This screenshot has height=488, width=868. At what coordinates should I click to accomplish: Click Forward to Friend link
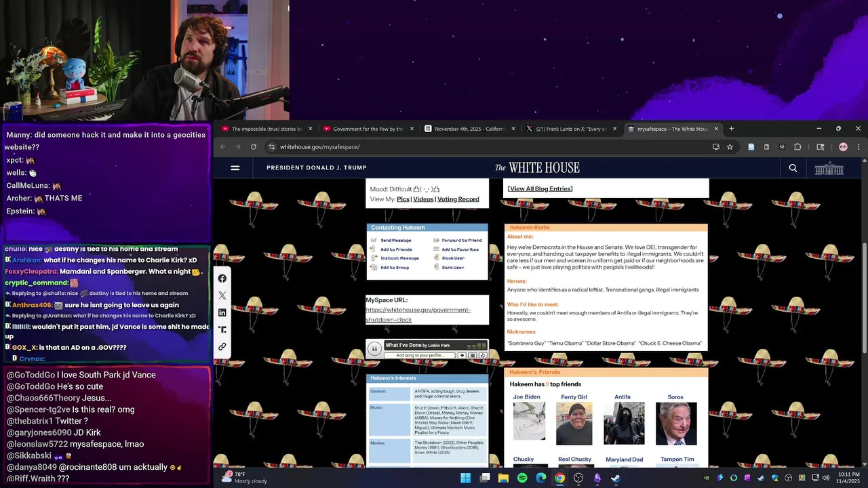462,241
